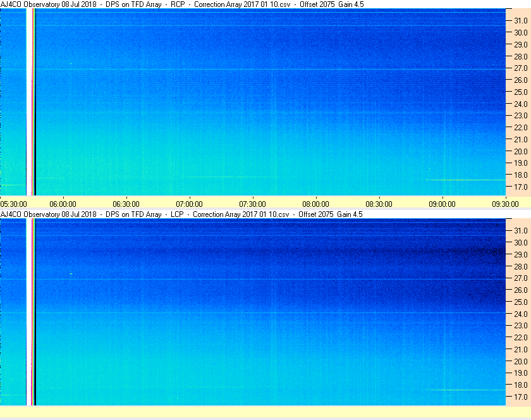Click the LCP spectrogram title text
This screenshot has height=420, width=531.
click(181, 214)
